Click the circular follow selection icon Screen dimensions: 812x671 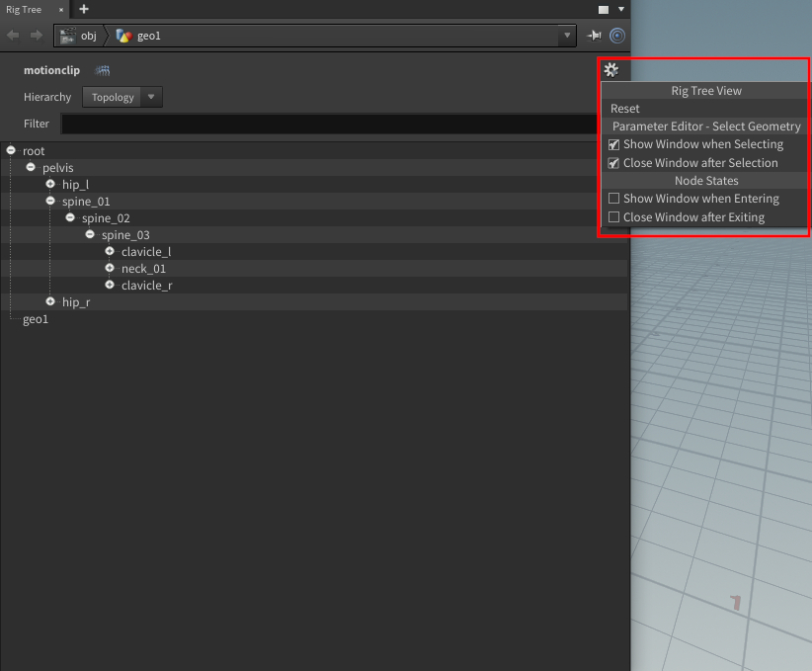pyautogui.click(x=617, y=36)
